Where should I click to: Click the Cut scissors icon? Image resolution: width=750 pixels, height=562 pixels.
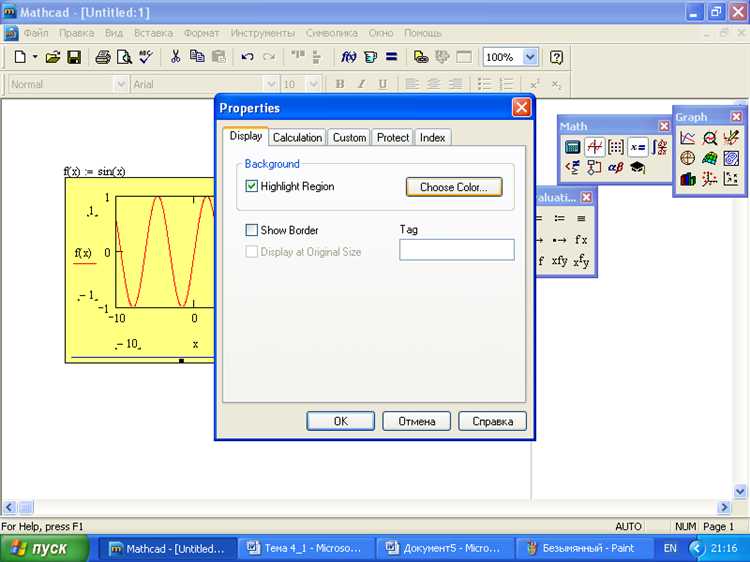[176, 57]
